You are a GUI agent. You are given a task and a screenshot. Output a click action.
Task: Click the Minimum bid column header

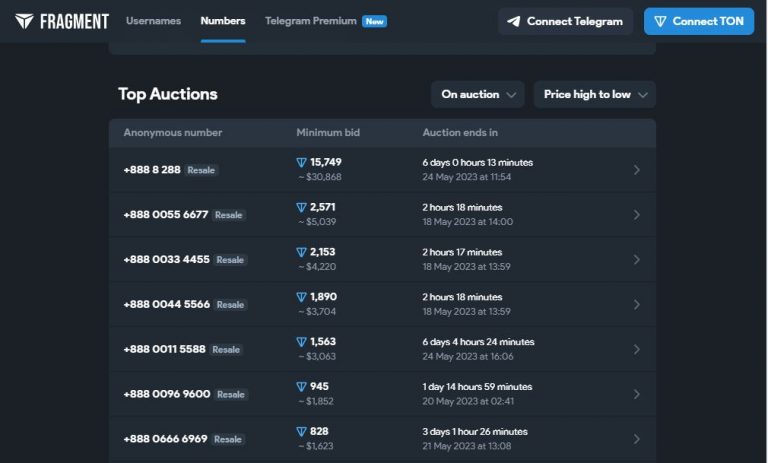click(327, 133)
